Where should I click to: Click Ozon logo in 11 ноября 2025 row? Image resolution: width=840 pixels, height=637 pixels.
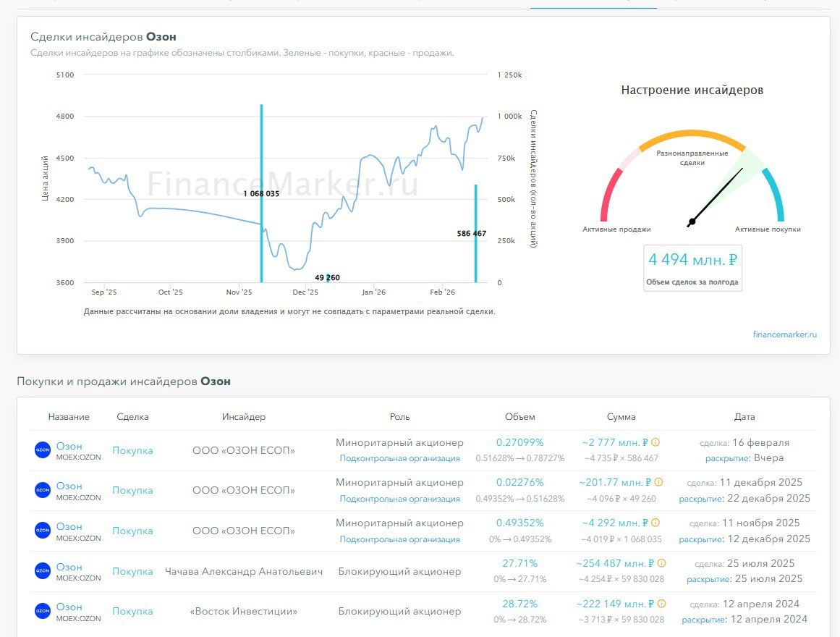pos(42,531)
